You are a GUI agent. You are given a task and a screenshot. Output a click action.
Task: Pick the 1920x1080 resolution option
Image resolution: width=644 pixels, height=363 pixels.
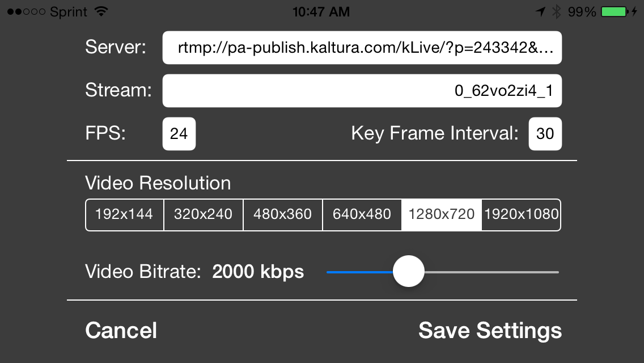tap(521, 214)
